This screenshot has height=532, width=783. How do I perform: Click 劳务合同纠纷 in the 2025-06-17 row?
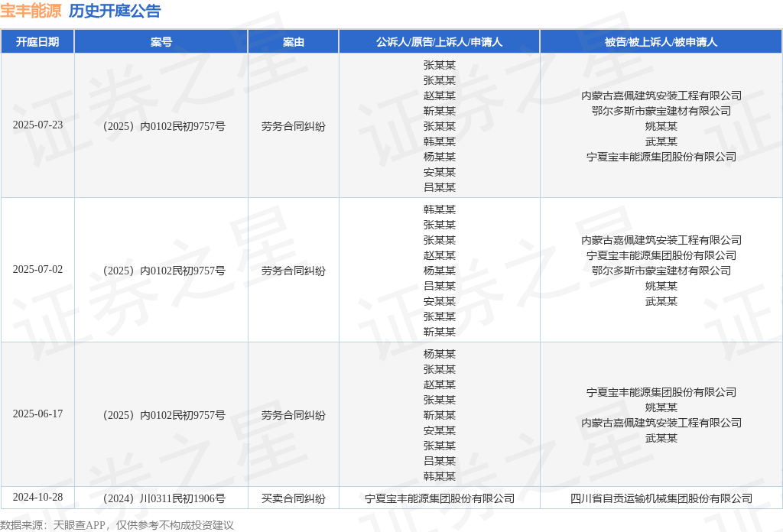[x=294, y=415]
